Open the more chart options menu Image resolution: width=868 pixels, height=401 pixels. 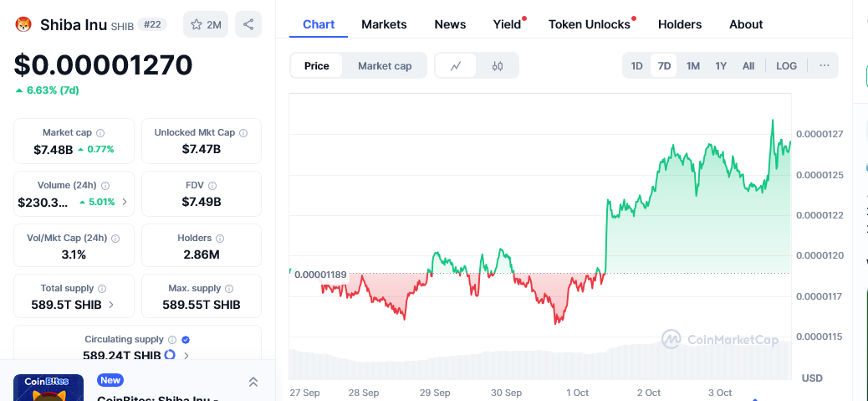coord(824,66)
